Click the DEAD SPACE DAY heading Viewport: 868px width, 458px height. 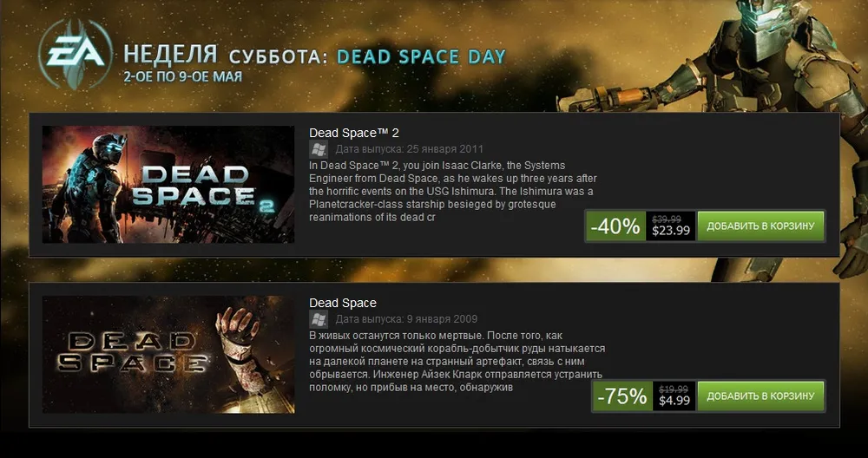pyautogui.click(x=421, y=57)
